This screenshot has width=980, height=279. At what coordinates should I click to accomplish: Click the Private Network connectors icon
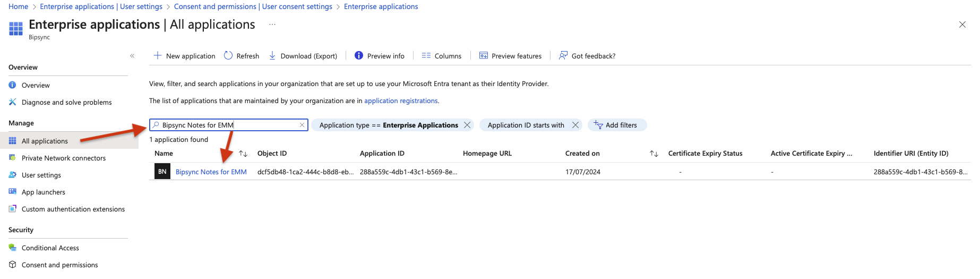pos(12,158)
